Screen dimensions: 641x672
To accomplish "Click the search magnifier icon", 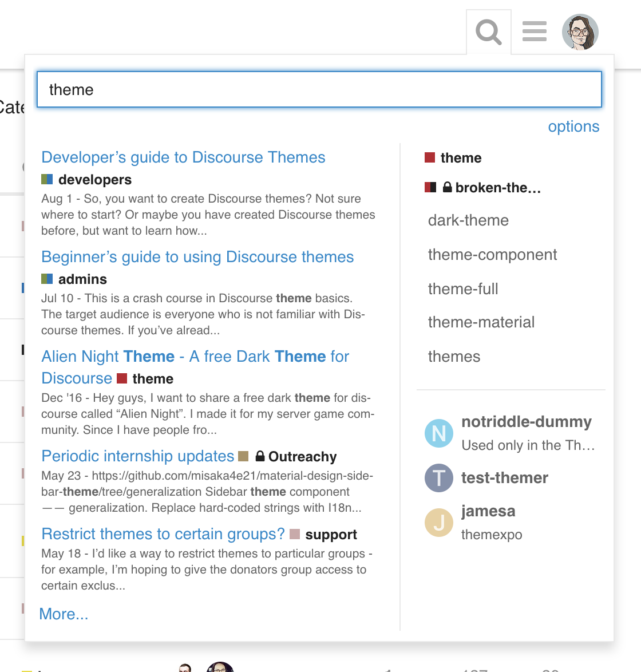I will coord(488,31).
